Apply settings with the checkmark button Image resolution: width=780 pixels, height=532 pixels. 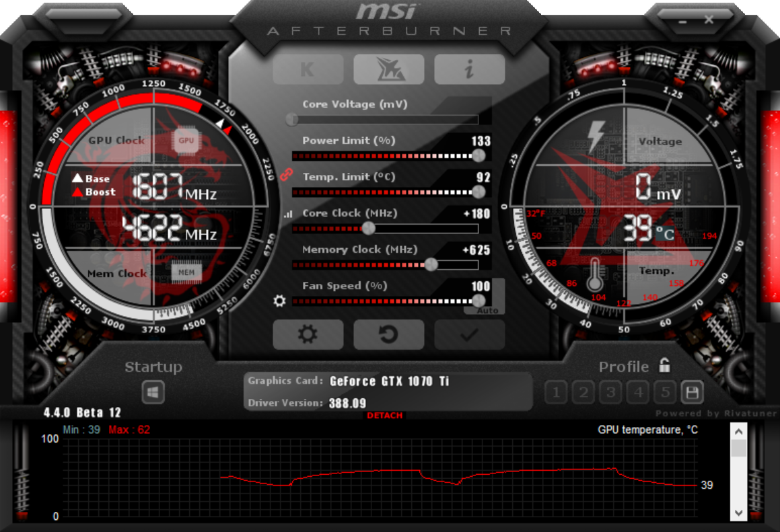[469, 335]
